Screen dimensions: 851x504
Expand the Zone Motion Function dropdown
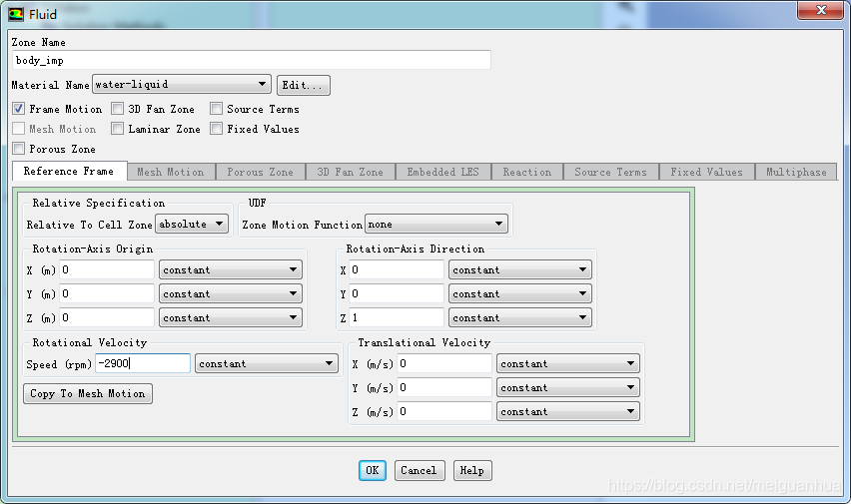point(436,225)
